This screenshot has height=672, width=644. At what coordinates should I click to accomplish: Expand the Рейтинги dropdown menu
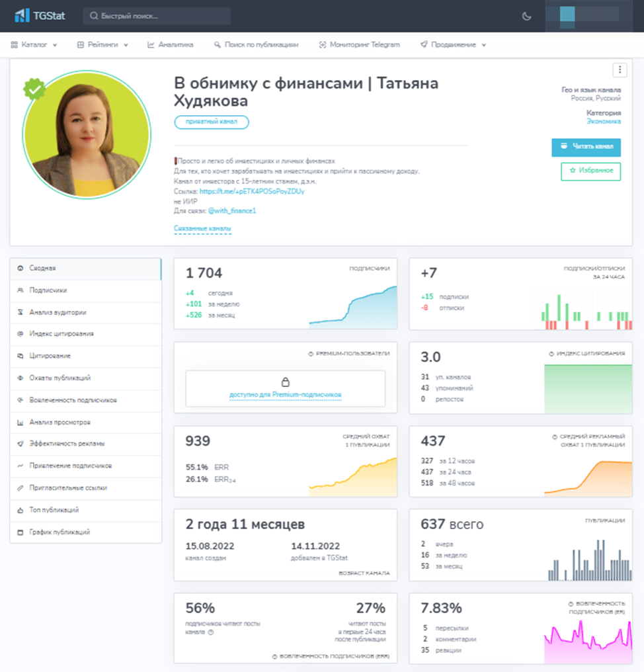[102, 45]
